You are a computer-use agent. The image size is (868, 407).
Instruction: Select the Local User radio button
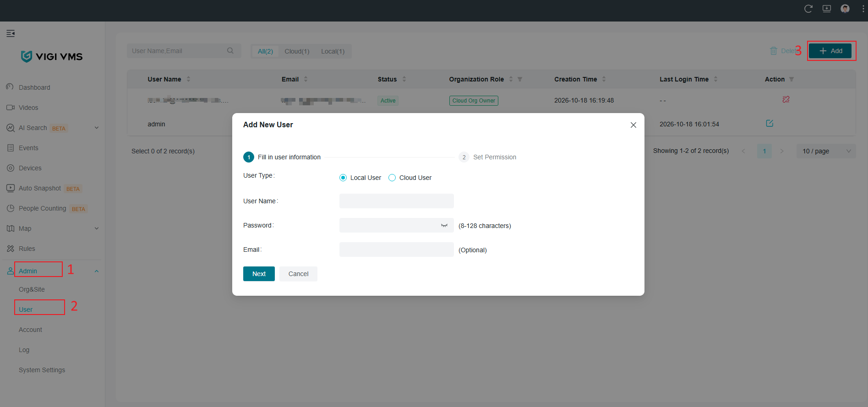click(343, 178)
